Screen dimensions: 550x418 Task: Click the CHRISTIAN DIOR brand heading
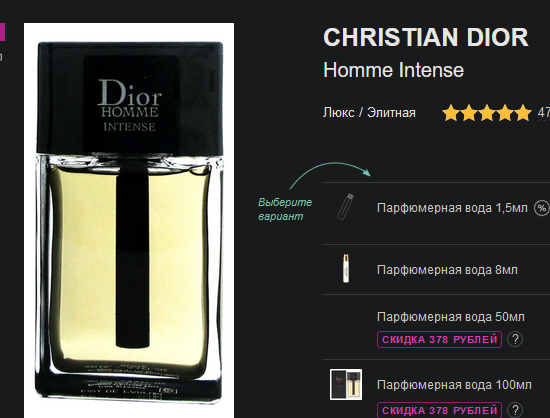pyautogui.click(x=425, y=37)
